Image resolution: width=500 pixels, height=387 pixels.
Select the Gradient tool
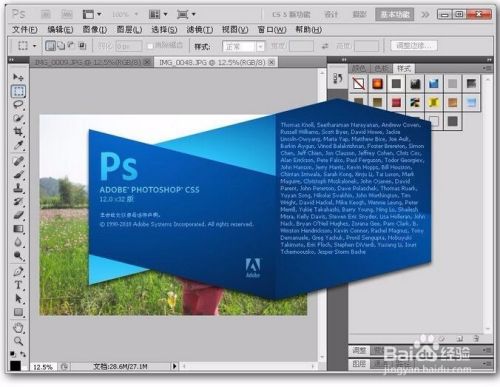click(18, 229)
